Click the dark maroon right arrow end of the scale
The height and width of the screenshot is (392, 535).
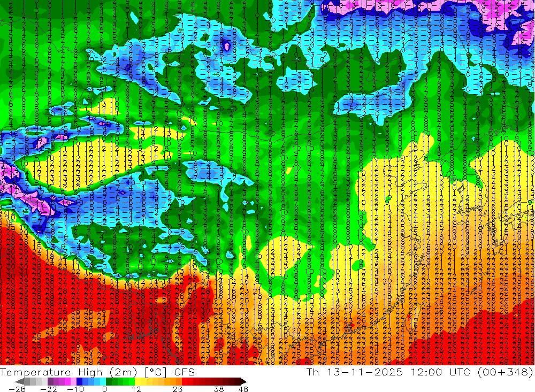point(243,381)
